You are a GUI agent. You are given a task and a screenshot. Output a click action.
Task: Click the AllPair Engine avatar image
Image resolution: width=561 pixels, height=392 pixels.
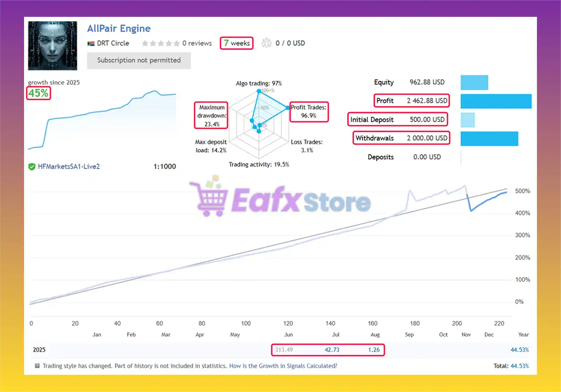click(x=53, y=46)
